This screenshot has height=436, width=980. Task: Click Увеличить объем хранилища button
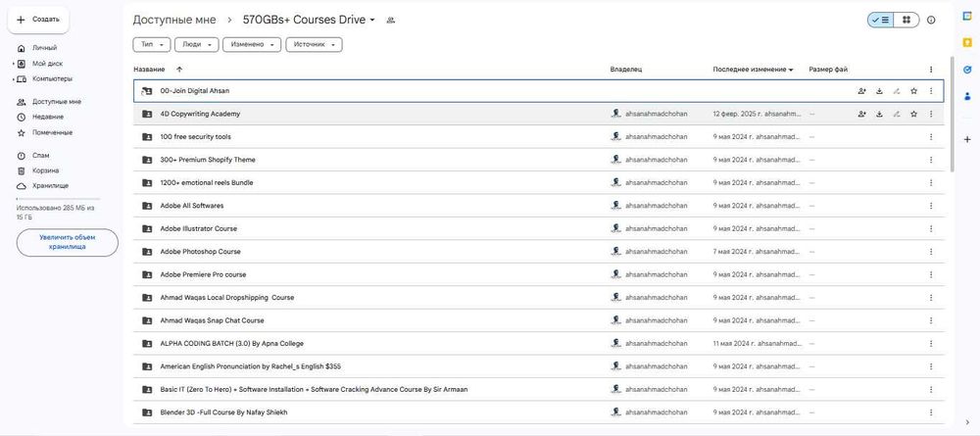[x=67, y=242]
